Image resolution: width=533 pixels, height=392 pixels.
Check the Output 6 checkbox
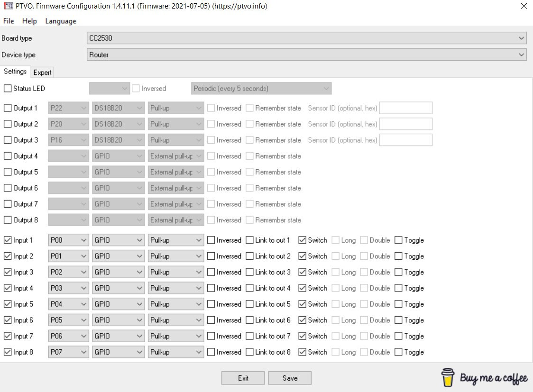[8, 188]
